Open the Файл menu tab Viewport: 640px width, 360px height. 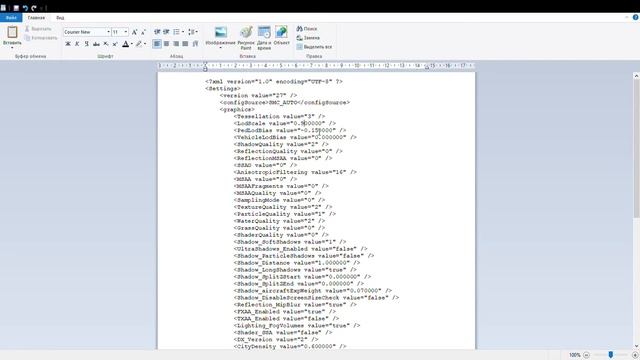click(x=11, y=18)
